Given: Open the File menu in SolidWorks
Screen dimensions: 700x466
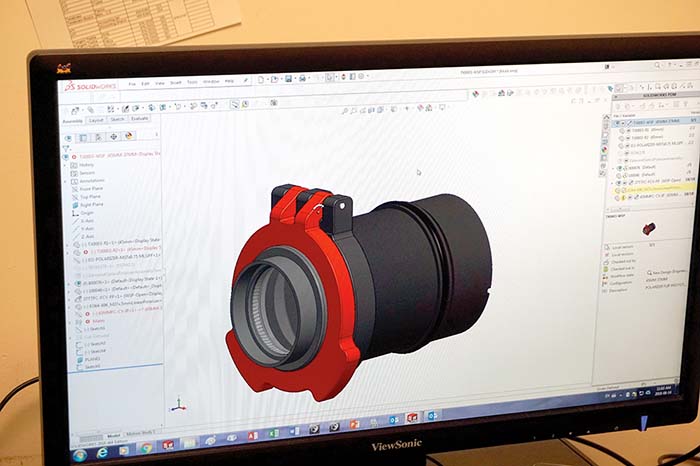Looking at the screenshot, I should pyautogui.click(x=132, y=83).
